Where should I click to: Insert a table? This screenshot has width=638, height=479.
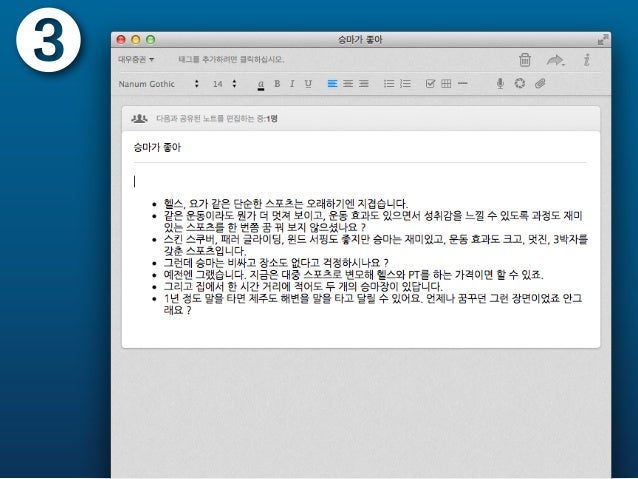coord(446,83)
